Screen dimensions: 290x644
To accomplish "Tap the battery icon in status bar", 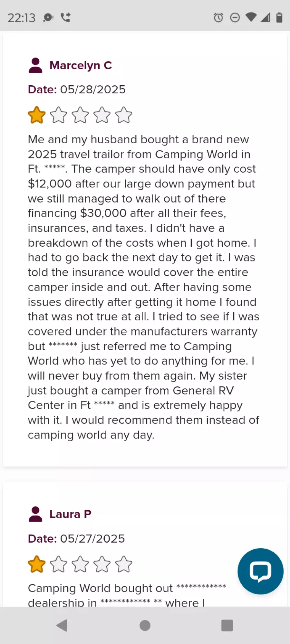I will tap(279, 17).
